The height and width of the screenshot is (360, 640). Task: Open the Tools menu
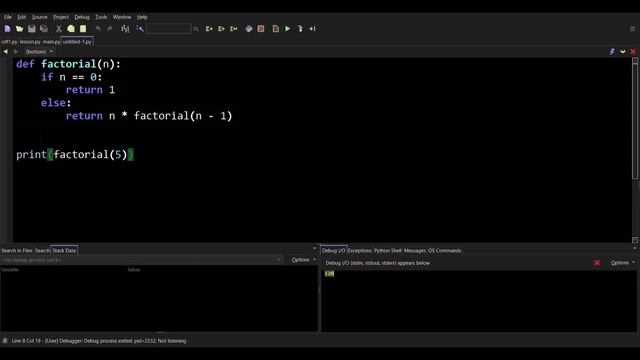coord(101,17)
